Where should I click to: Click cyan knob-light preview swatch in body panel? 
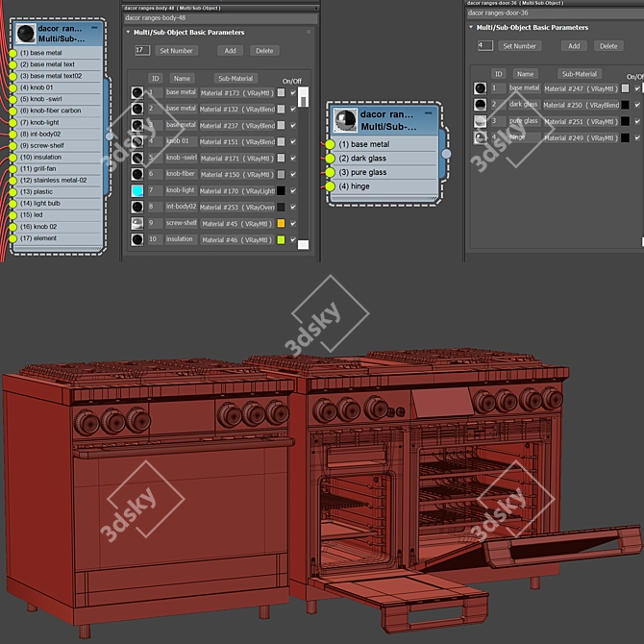point(137,190)
